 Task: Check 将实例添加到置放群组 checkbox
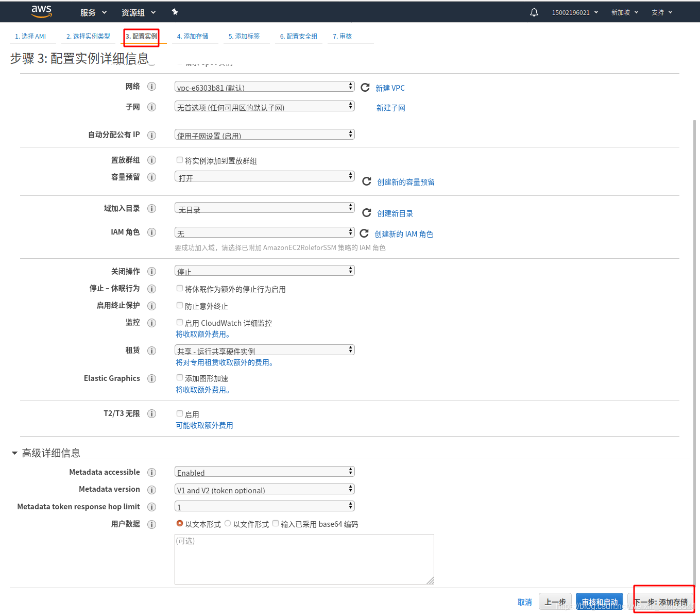(x=180, y=160)
